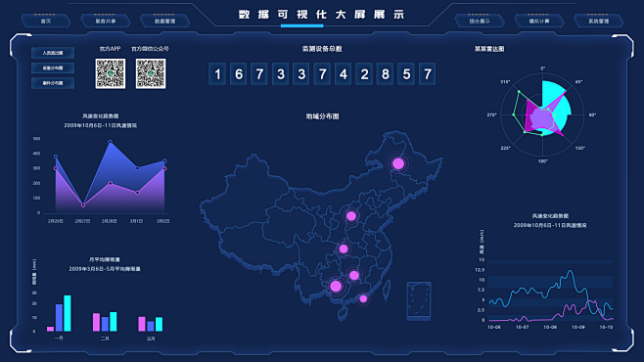Image resolution: width=644 pixels, height=362 pixels.
Task: Click the northeastern-most pink map marker
Action: tap(398, 163)
